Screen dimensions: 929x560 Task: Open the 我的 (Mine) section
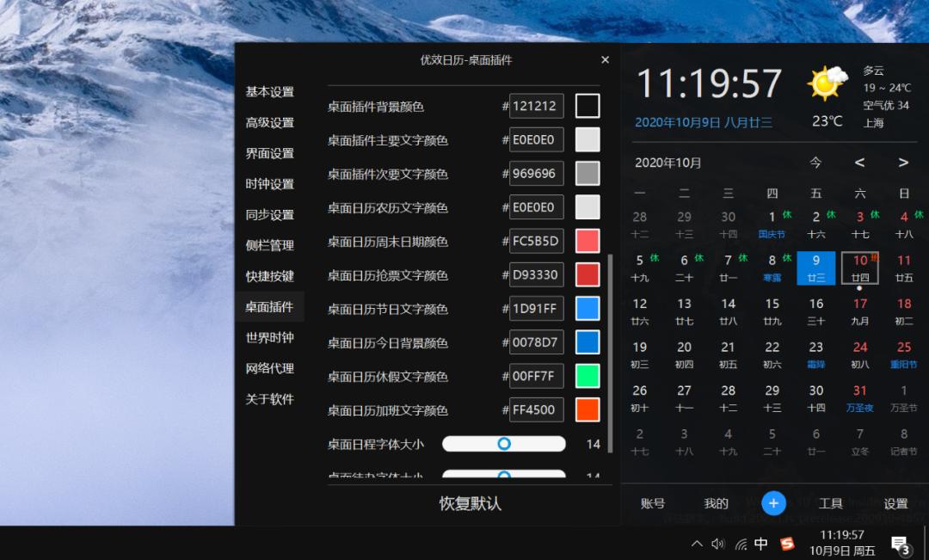pos(715,503)
